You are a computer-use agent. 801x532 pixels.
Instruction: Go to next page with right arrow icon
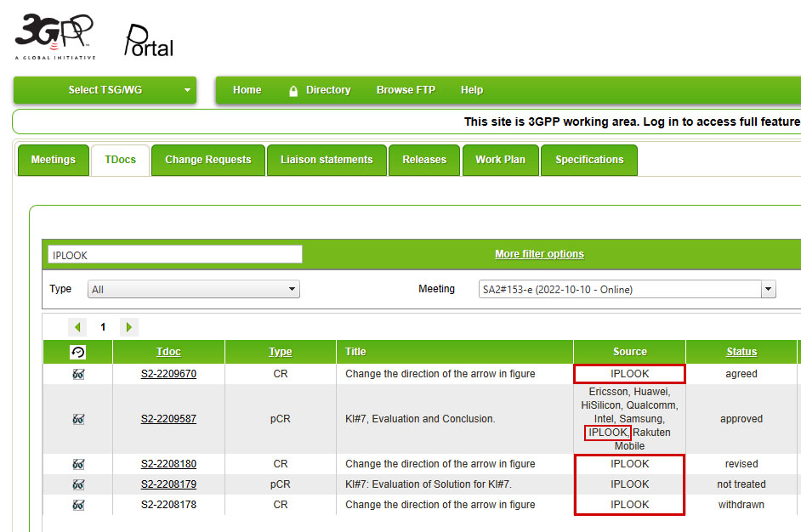[128, 327]
